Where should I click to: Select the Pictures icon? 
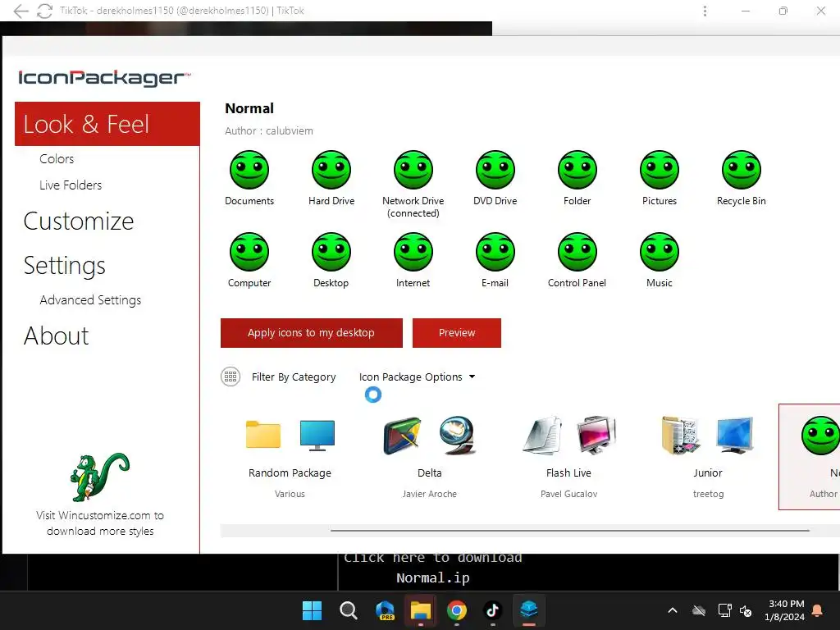pos(660,170)
